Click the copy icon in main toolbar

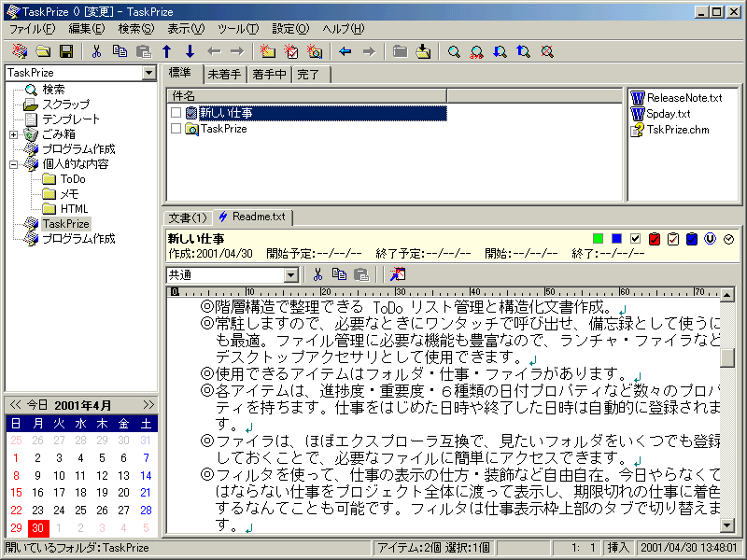click(x=120, y=51)
